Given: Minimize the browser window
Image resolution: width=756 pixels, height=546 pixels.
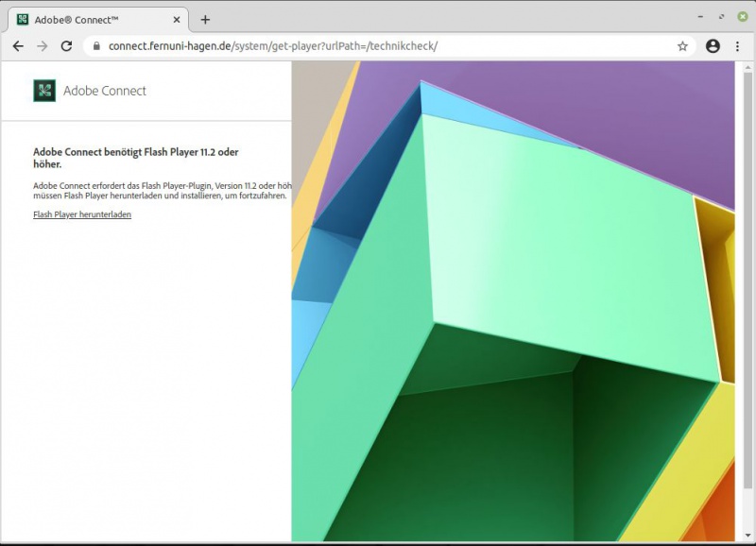Looking at the screenshot, I should coord(700,17).
